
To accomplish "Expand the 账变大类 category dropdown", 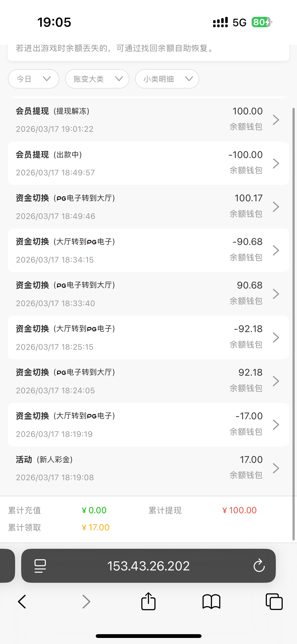I will point(97,79).
